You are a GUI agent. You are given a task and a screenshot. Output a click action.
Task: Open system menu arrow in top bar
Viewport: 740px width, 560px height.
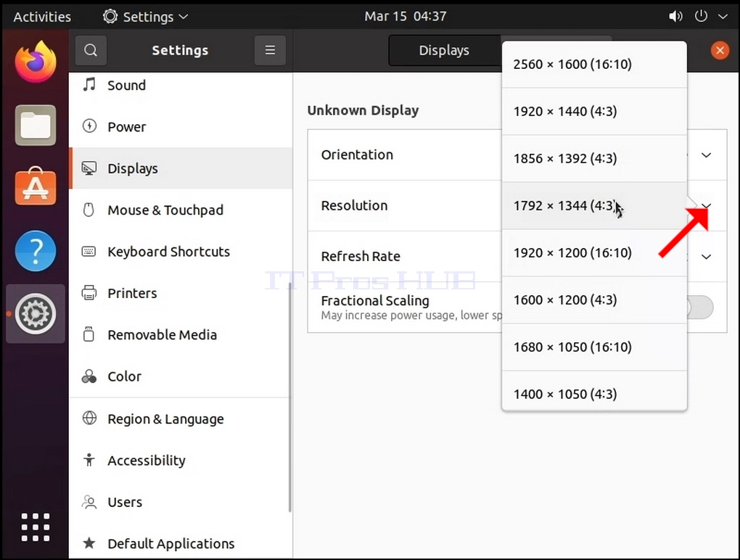click(x=723, y=17)
